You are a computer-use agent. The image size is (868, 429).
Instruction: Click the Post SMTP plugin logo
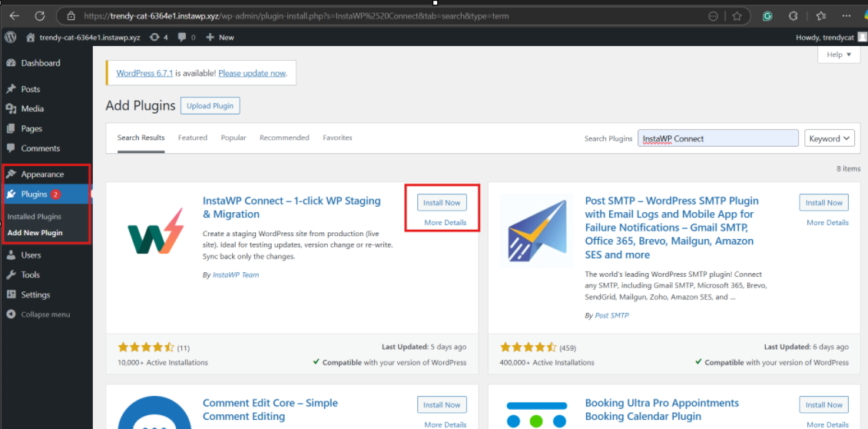point(536,231)
